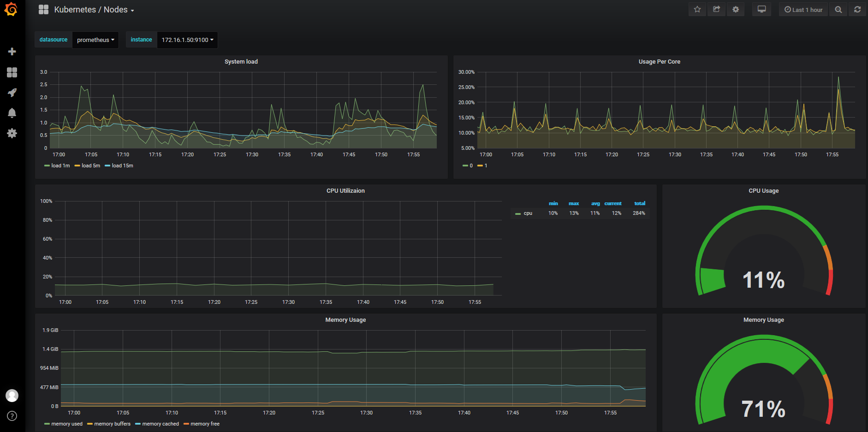Viewport: 868px width, 432px height.
Task: Click CPU Usage gauge 11% value
Action: 763,280
